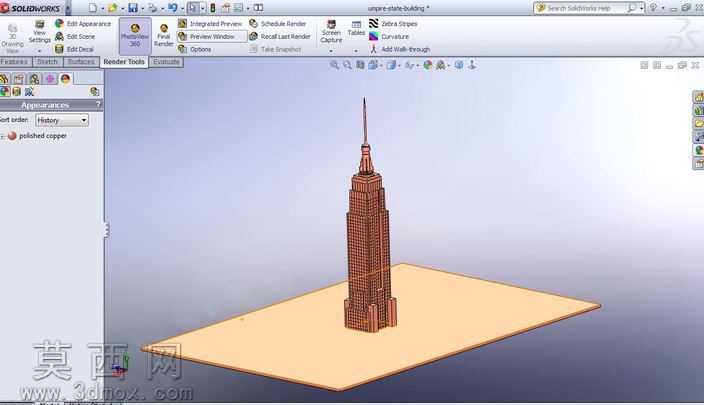Click View Decals icon in DisplayManager

pos(17,92)
